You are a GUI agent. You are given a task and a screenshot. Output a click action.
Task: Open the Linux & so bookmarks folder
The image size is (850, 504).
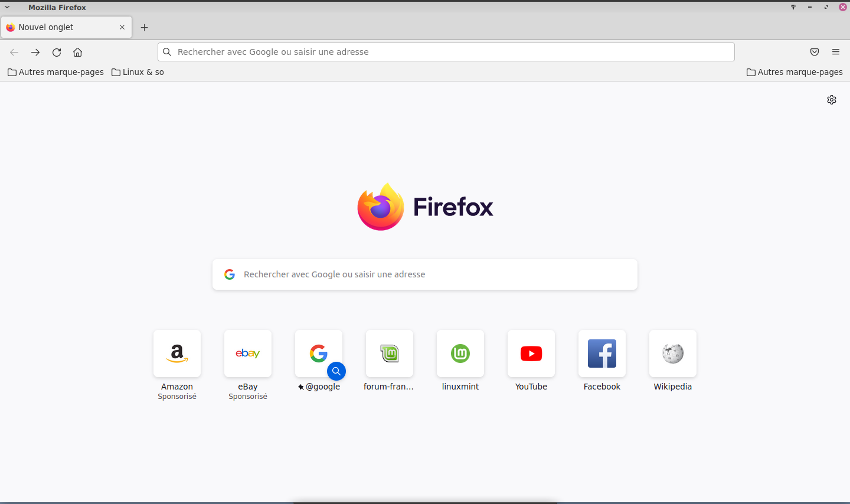point(138,72)
